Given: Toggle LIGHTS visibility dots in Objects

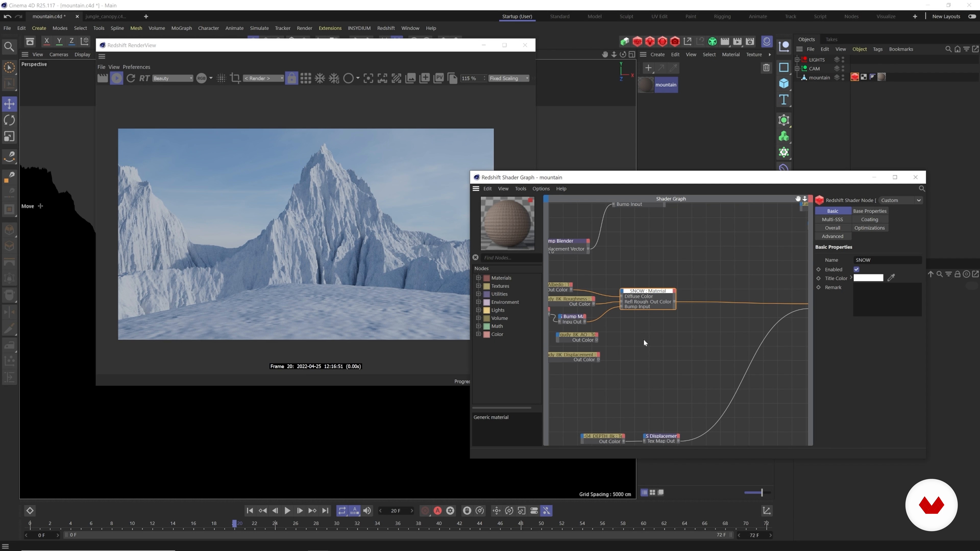Looking at the screenshot, I should click(x=843, y=60).
